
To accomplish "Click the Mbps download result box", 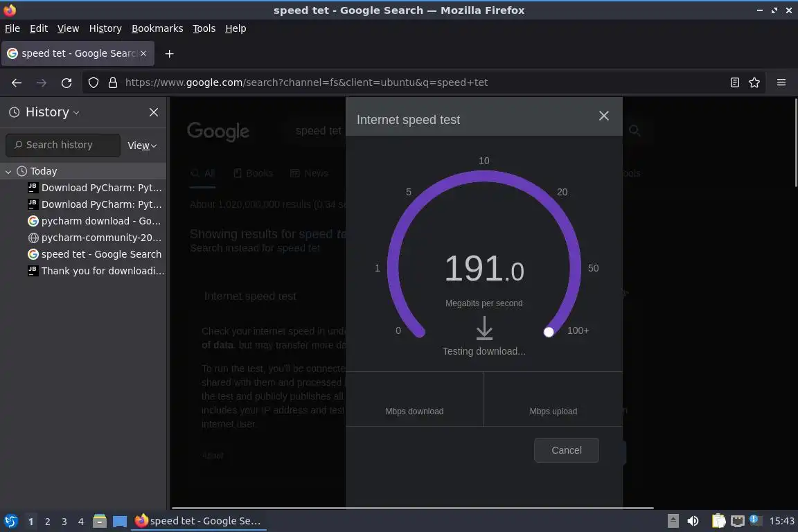I will click(x=414, y=399).
